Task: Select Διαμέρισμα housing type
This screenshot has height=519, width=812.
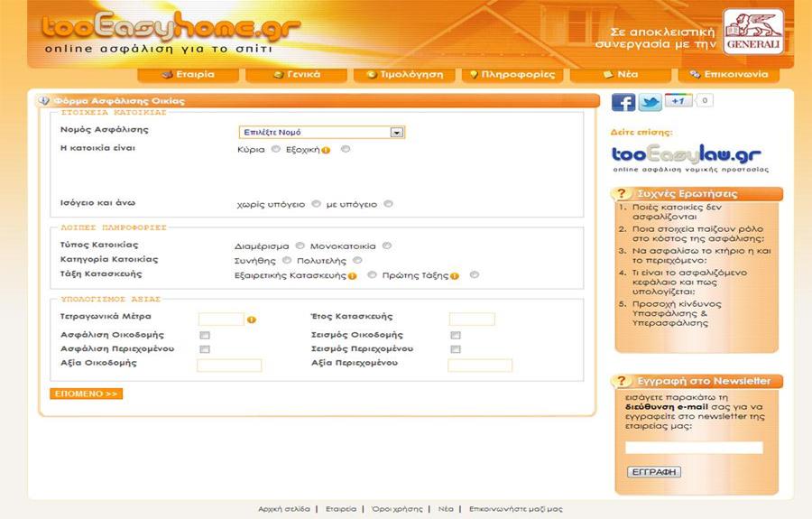Action: click(x=300, y=246)
